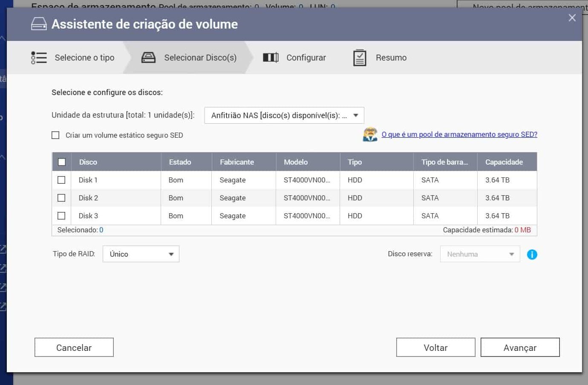Click the Resumo clipboard icon

click(x=360, y=58)
